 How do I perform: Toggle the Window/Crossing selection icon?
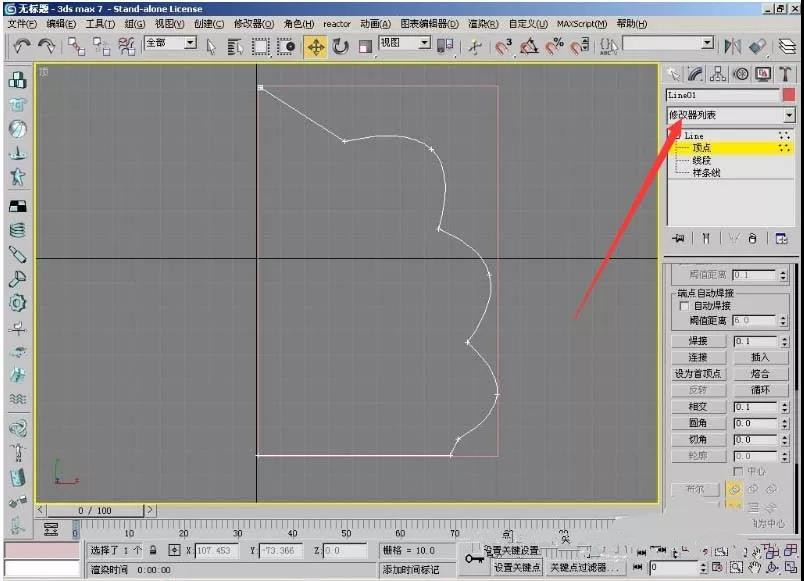click(286, 47)
